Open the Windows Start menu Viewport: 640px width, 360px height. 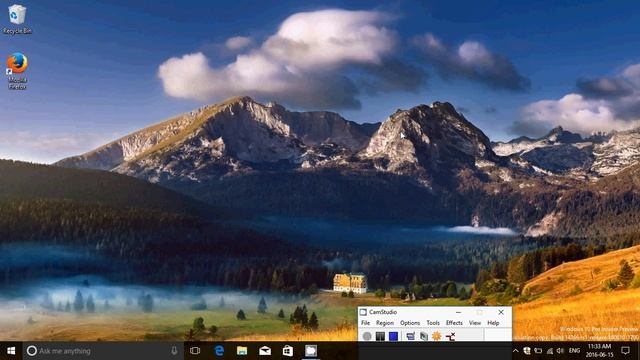coord(11,351)
